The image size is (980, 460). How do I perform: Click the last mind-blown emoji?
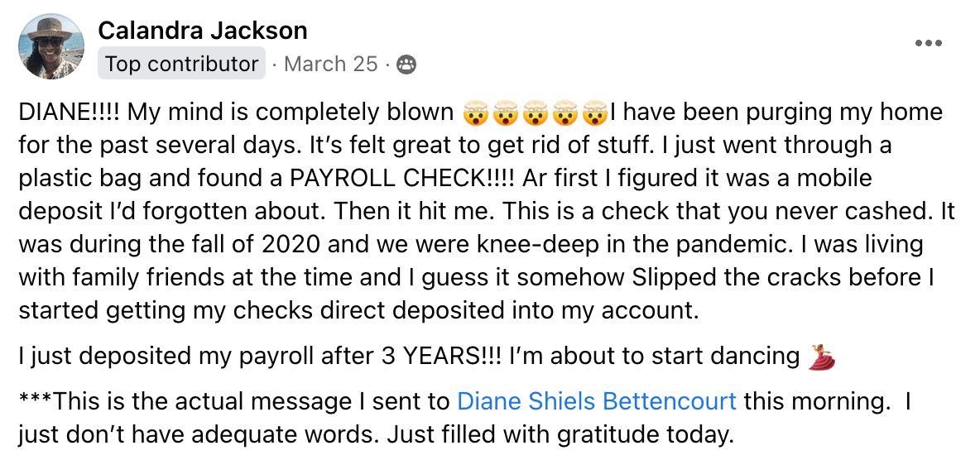point(594,112)
